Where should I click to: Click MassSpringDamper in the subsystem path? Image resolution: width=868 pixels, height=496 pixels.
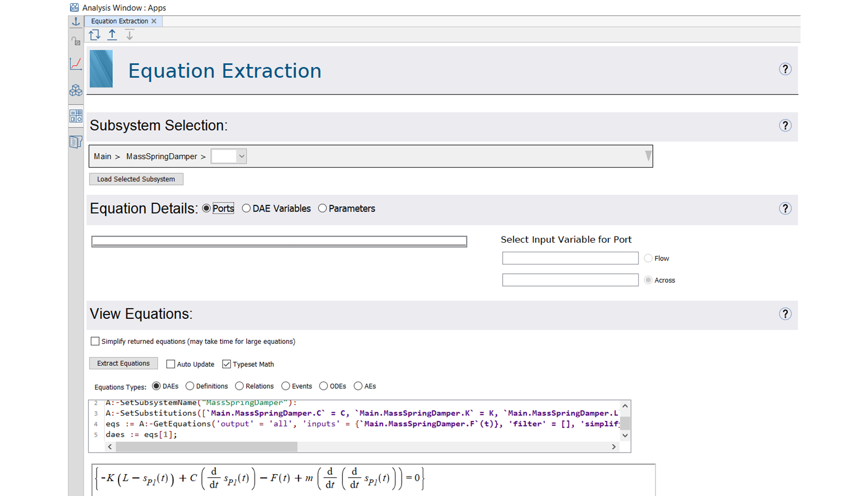coord(161,156)
